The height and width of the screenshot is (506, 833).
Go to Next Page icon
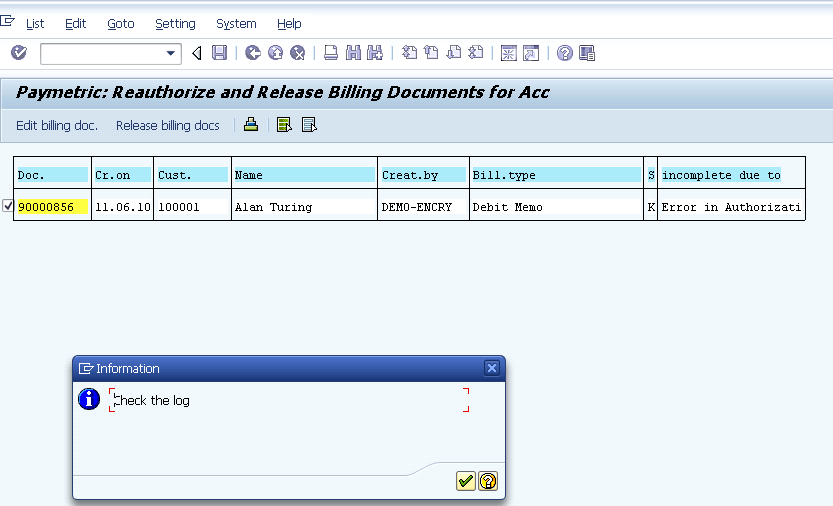(454, 53)
